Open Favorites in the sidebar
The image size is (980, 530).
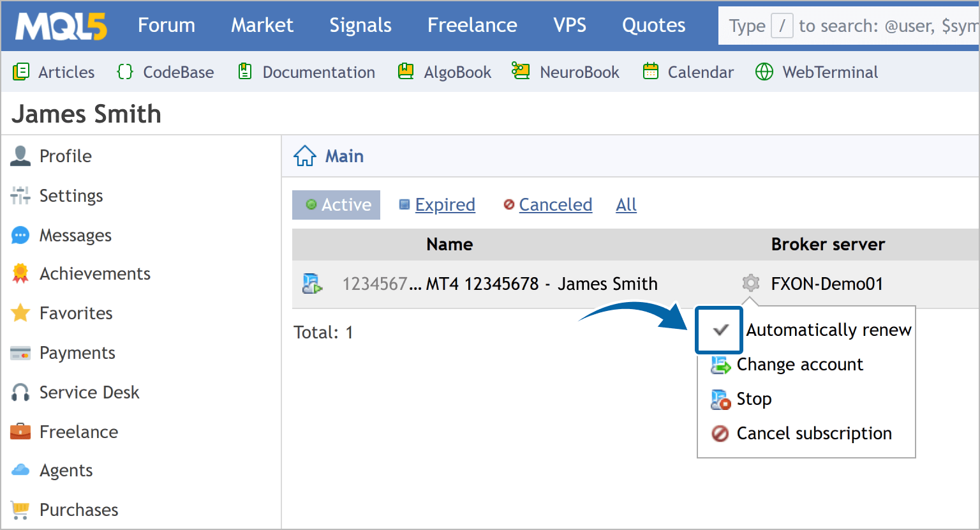tap(76, 313)
